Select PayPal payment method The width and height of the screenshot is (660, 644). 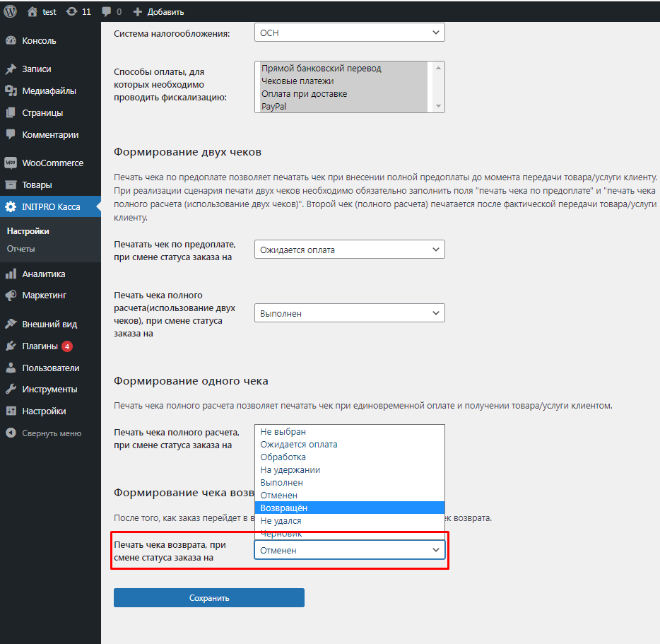[344, 106]
